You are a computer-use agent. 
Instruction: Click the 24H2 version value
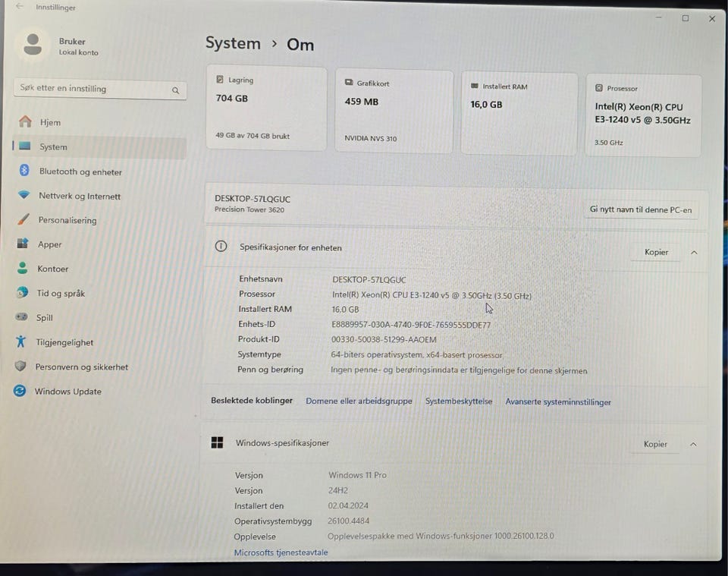tap(338, 490)
